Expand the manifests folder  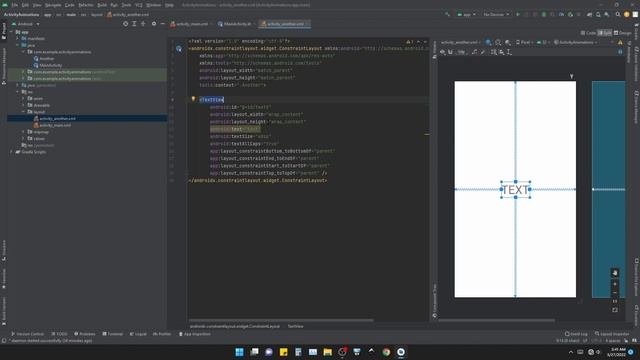(18, 38)
